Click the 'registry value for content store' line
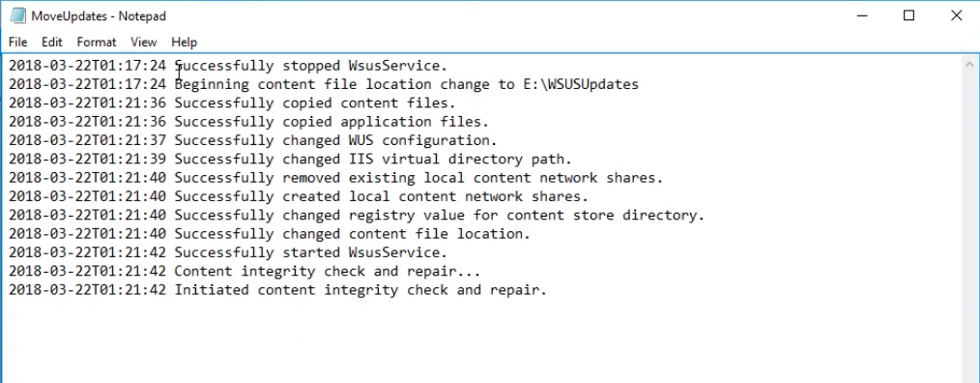The image size is (980, 383). click(x=357, y=216)
